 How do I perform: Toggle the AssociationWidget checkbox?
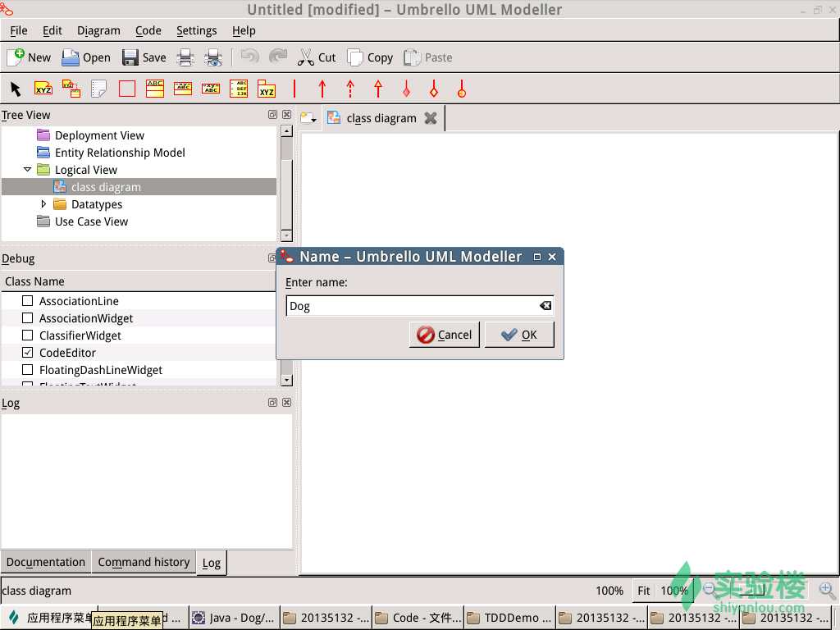pyautogui.click(x=27, y=317)
